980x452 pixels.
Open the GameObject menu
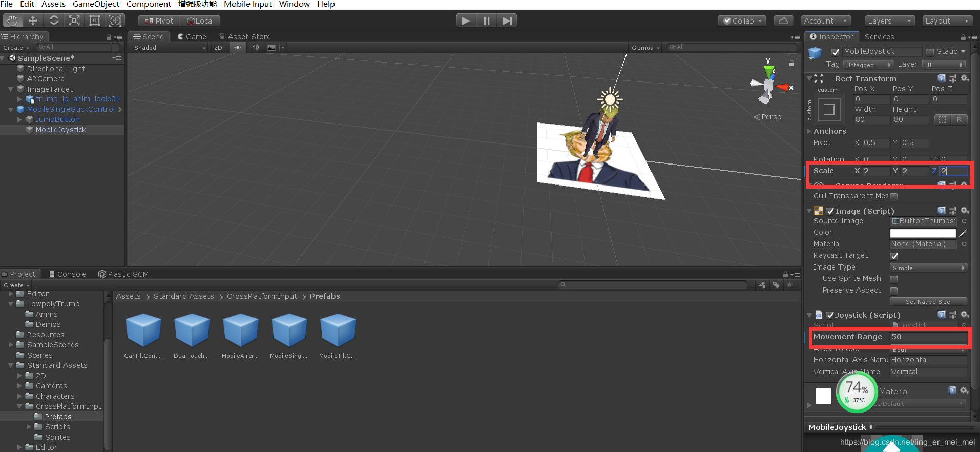pos(96,4)
